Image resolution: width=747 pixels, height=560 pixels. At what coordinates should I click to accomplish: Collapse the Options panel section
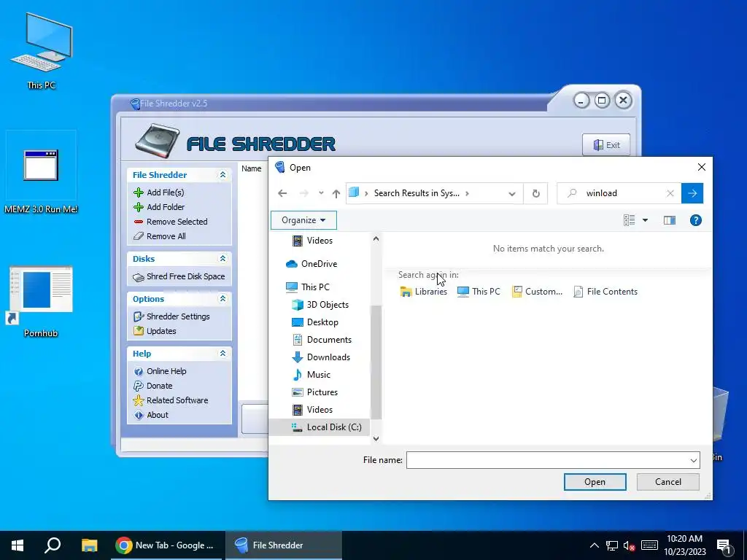(x=222, y=298)
